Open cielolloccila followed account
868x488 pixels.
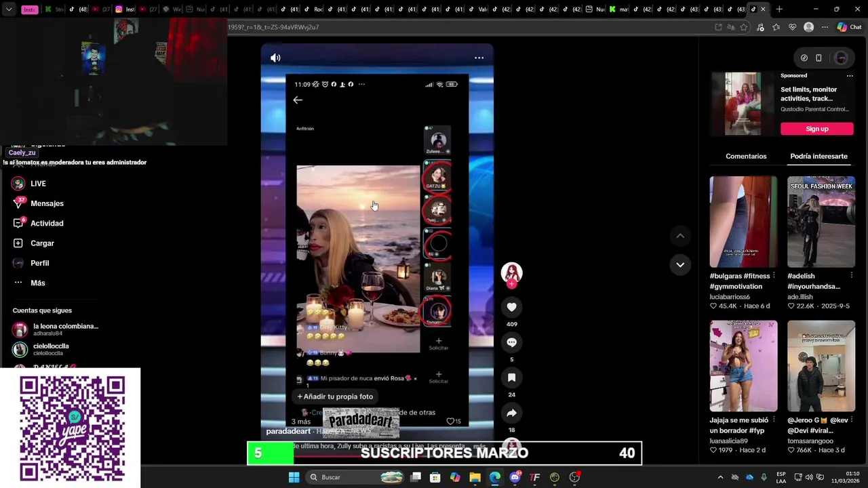pos(41,350)
